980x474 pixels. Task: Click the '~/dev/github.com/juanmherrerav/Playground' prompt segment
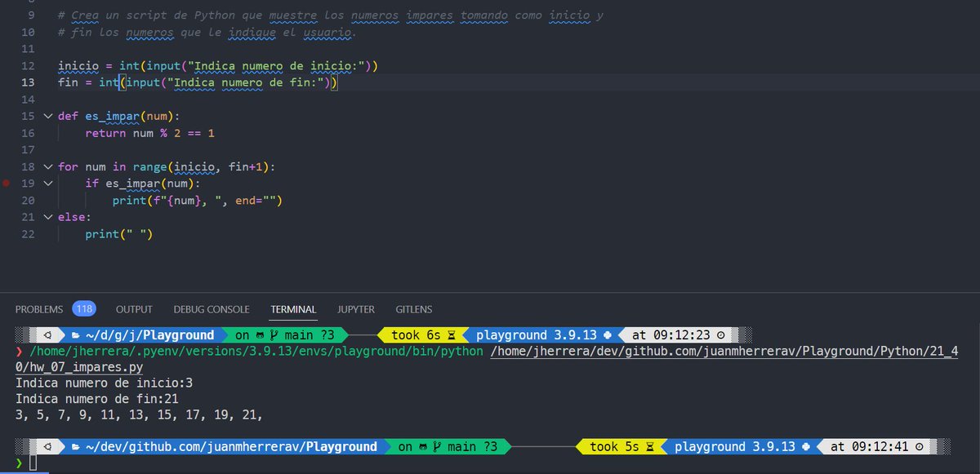coord(225,446)
